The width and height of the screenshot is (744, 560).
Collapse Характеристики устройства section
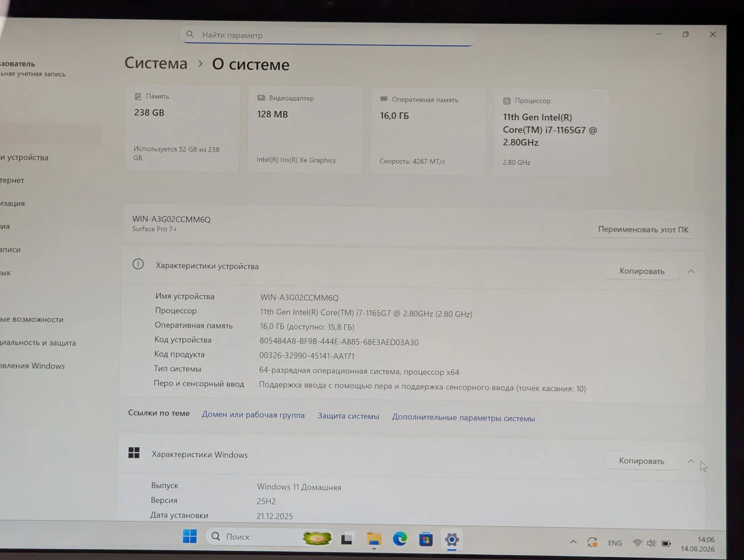[x=691, y=271]
